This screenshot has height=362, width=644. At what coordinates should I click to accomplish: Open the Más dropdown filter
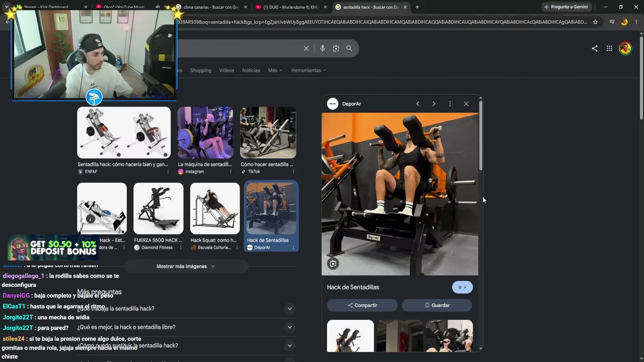275,70
